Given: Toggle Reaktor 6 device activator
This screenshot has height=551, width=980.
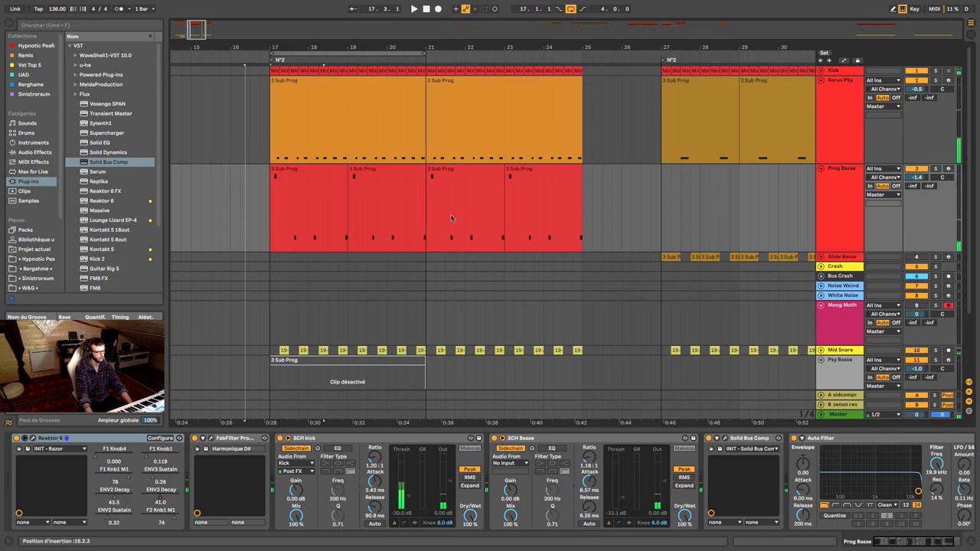Looking at the screenshot, I should tap(17, 439).
